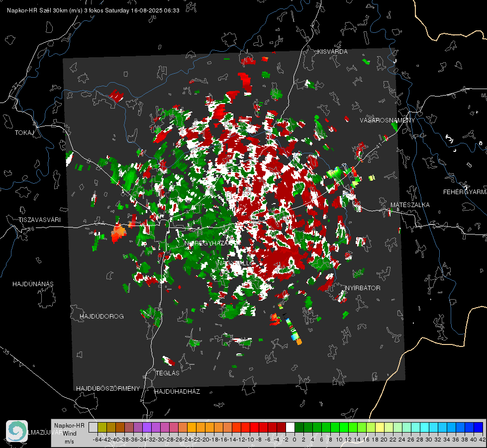Image resolution: width=487 pixels, height=448 pixels.
Task: Click the swirl logo beside the legend
Action: pos(17,431)
